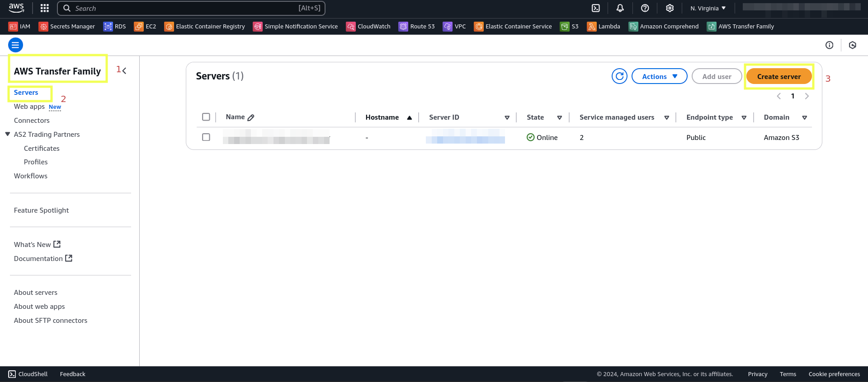868x382 pixels.
Task: Open Secrets Manager shortcut
Action: click(67, 27)
